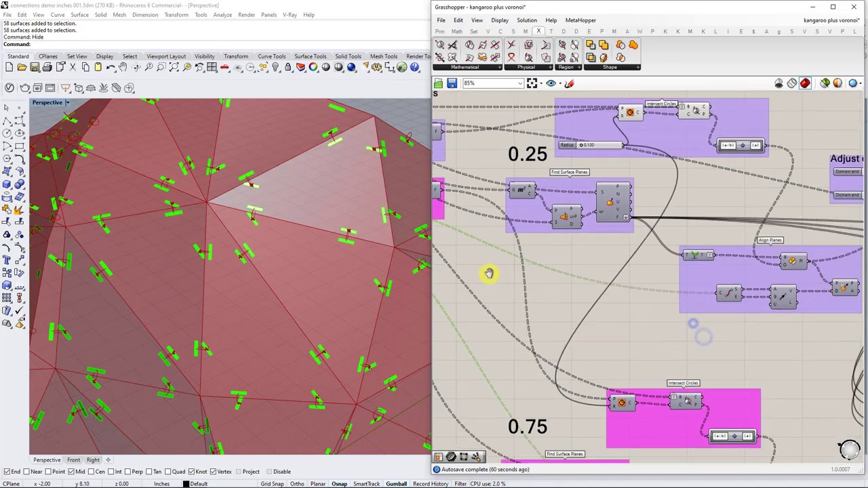Screen dimensions: 868x488
Task: Toggle the End osnap checkbox
Action: pyautogui.click(x=7, y=472)
